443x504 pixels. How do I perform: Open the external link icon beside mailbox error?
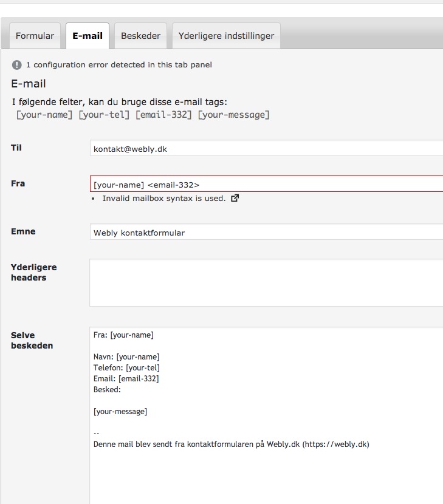tap(235, 198)
